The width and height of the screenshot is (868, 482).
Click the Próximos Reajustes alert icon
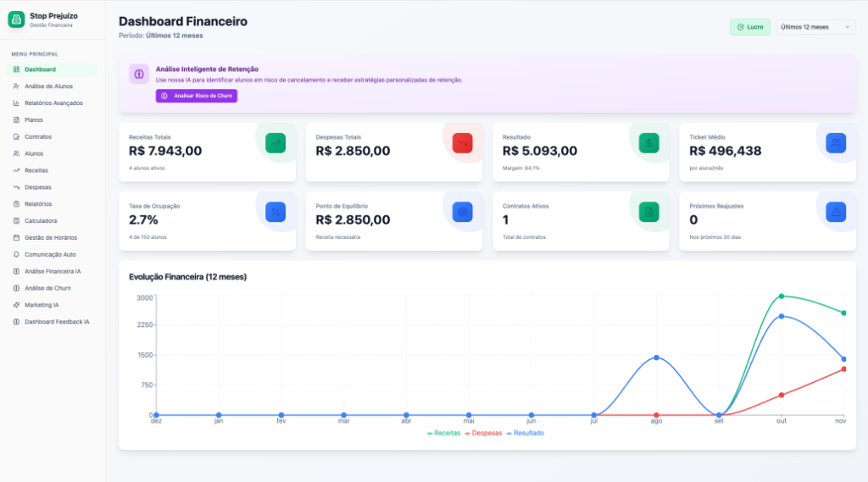click(x=836, y=212)
